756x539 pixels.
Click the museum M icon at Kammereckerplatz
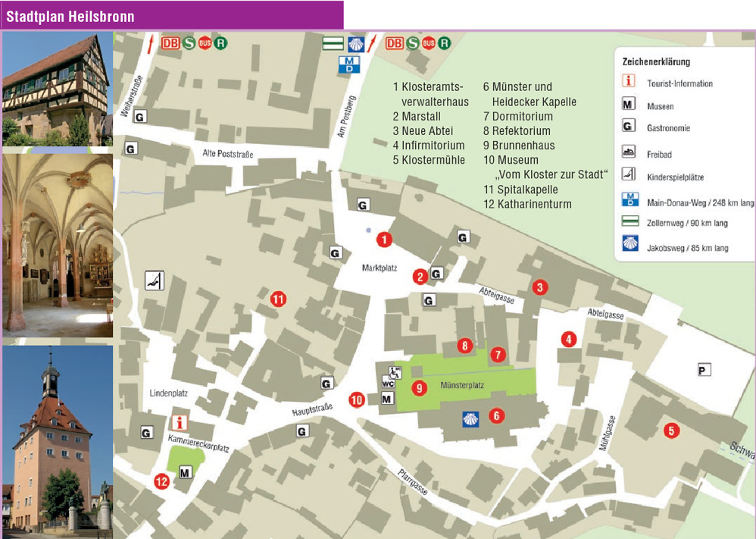coord(184,473)
